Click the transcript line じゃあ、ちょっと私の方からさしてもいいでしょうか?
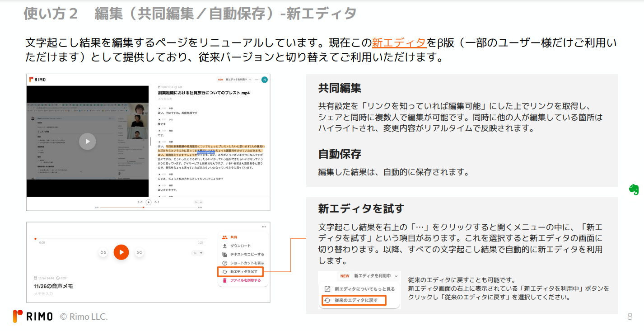 coord(190,179)
